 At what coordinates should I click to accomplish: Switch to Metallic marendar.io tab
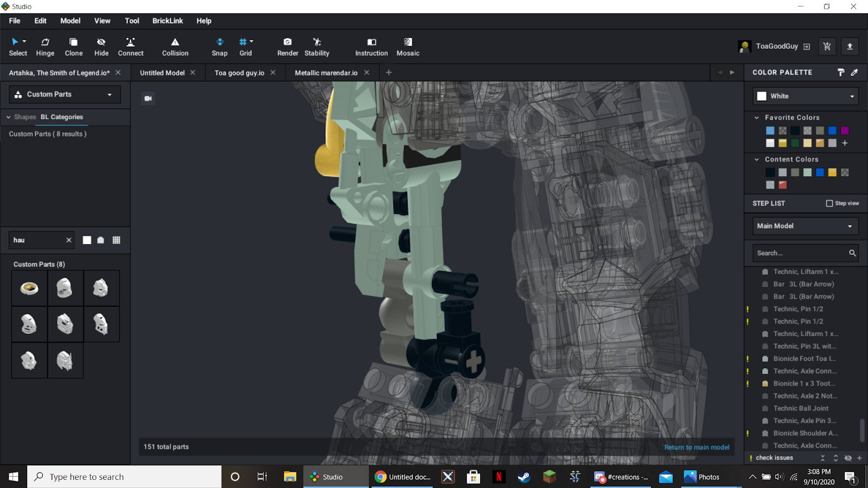[x=326, y=73]
